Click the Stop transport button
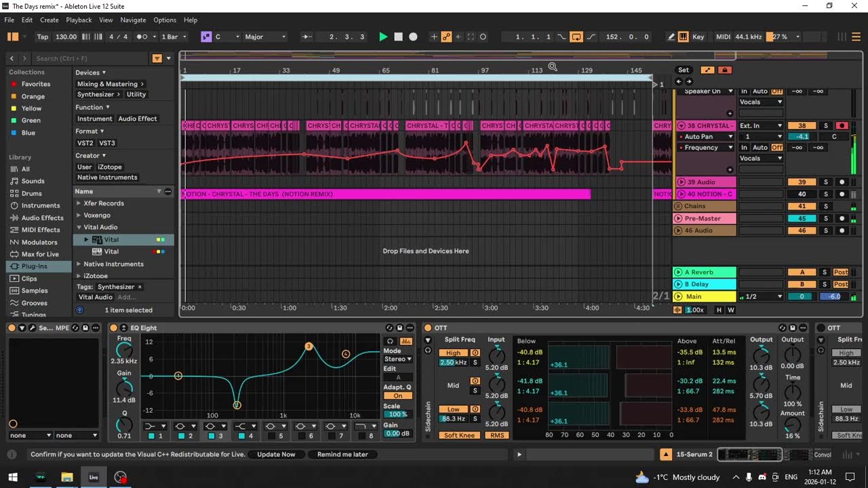 (x=399, y=37)
